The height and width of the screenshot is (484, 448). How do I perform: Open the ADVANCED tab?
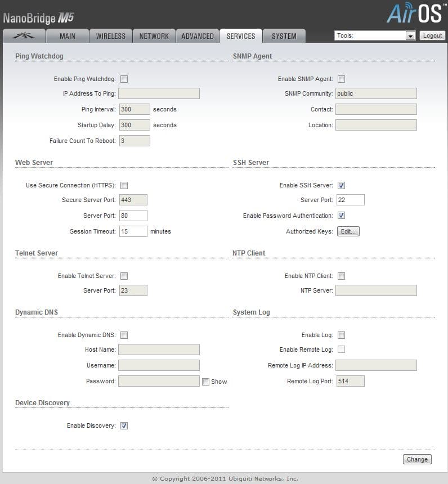pyautogui.click(x=198, y=36)
